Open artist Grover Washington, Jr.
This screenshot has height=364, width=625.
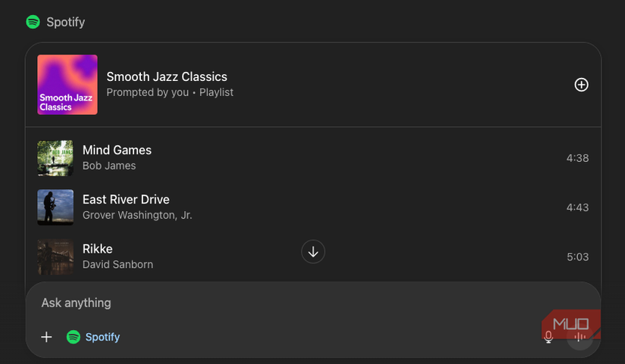(x=137, y=215)
